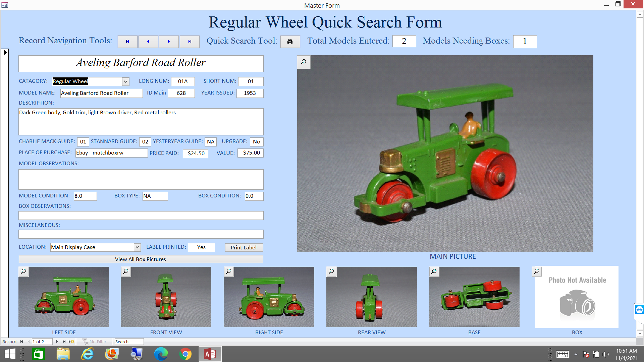Screen dimensions: 644x362
Task: Click View All Box Pictures button
Action: point(141,259)
